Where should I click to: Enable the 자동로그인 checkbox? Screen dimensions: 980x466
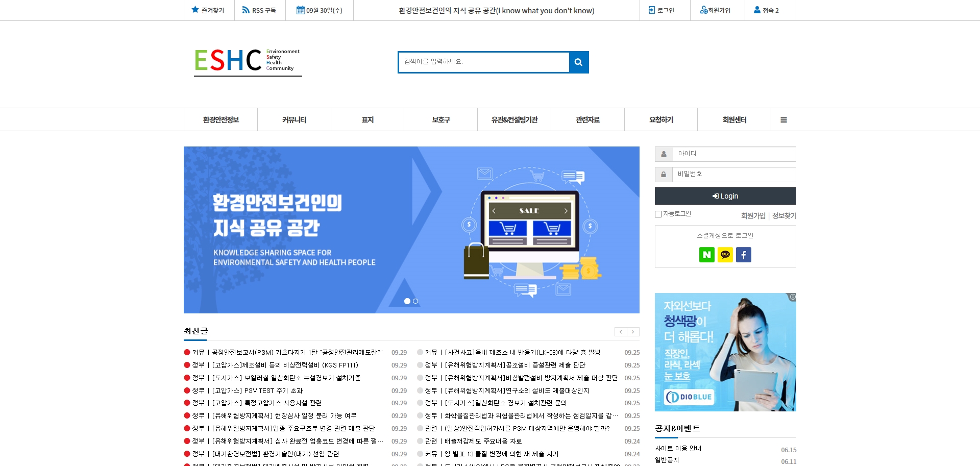click(x=658, y=214)
